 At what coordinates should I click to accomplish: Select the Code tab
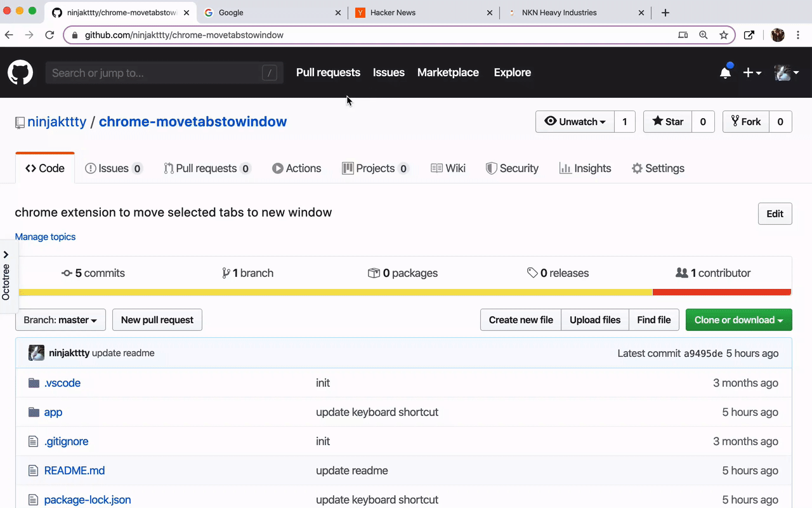(x=45, y=168)
